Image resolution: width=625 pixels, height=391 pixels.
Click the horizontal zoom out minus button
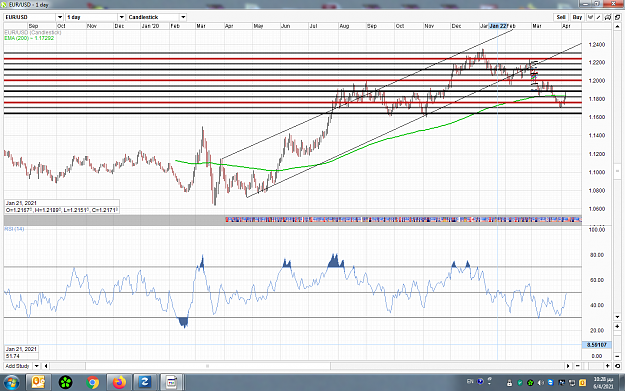tap(578, 366)
